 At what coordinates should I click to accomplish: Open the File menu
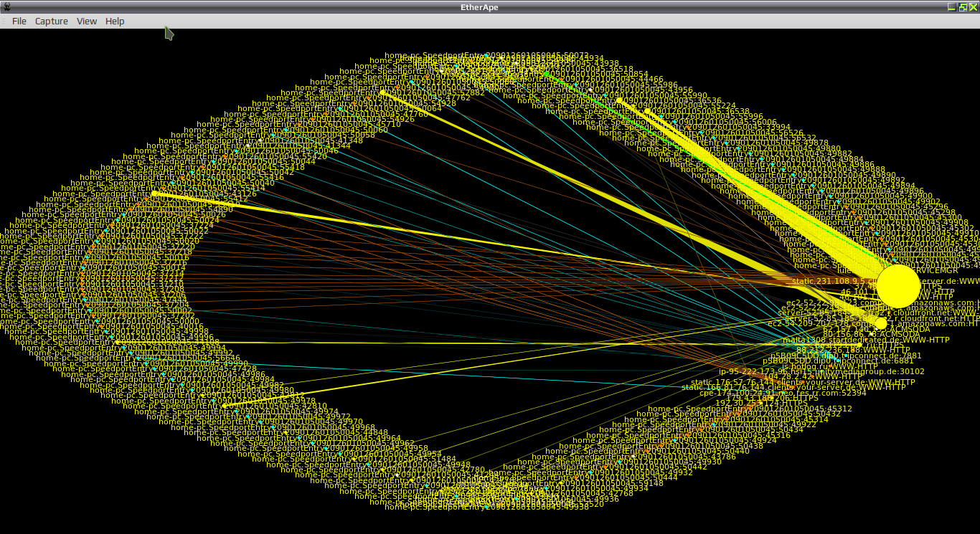pos(19,21)
